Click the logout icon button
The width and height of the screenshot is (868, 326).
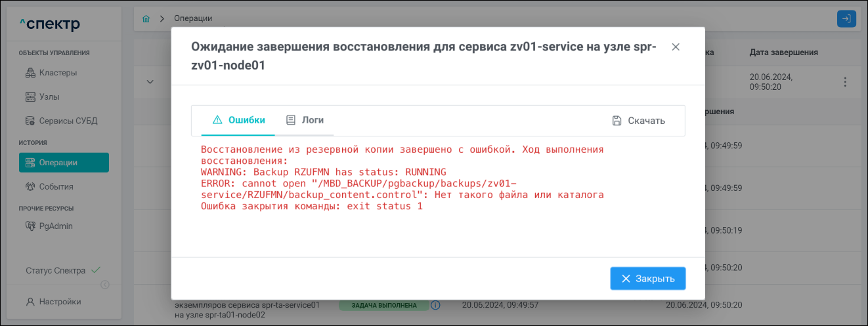click(846, 18)
